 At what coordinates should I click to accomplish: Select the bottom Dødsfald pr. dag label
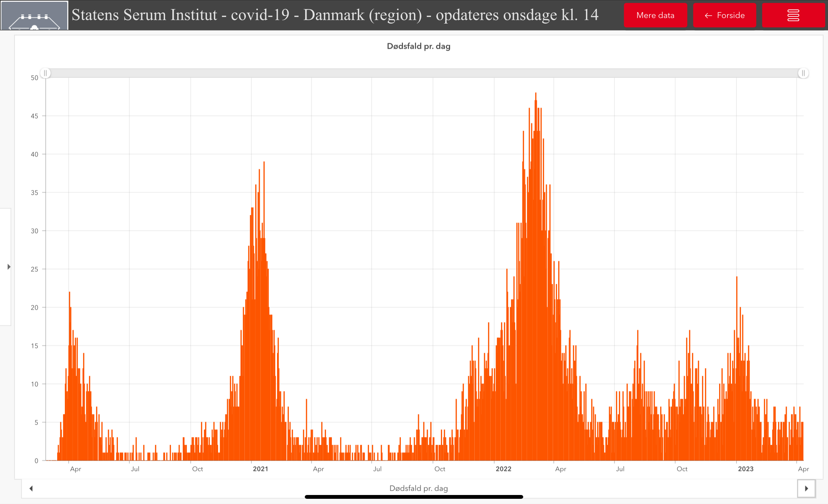pyautogui.click(x=419, y=488)
